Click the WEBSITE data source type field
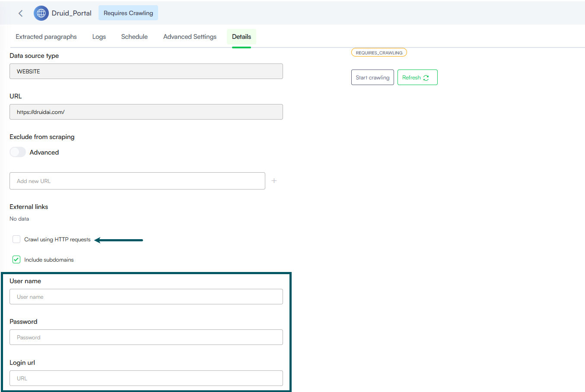Image resolution: width=585 pixels, height=392 pixels. (x=146, y=71)
